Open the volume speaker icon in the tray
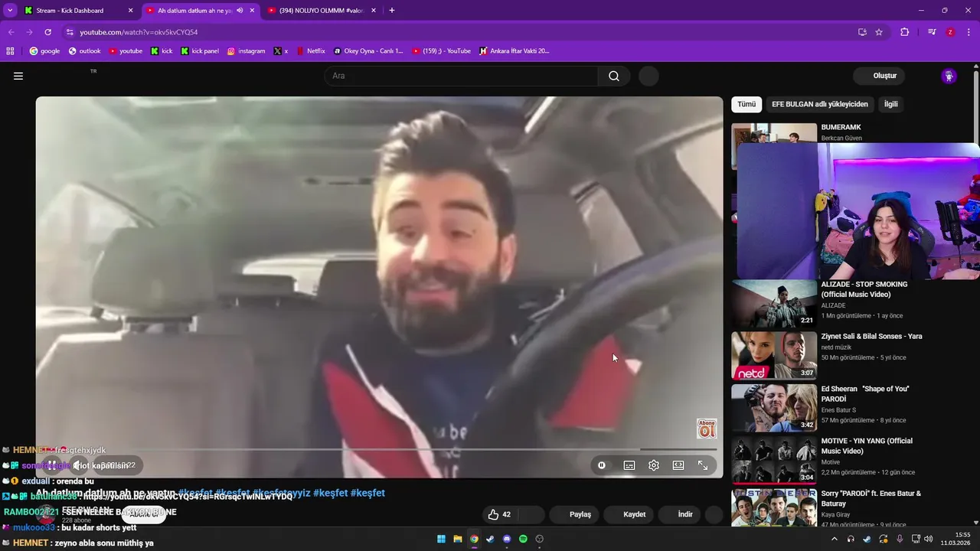The width and height of the screenshot is (980, 551). click(928, 539)
